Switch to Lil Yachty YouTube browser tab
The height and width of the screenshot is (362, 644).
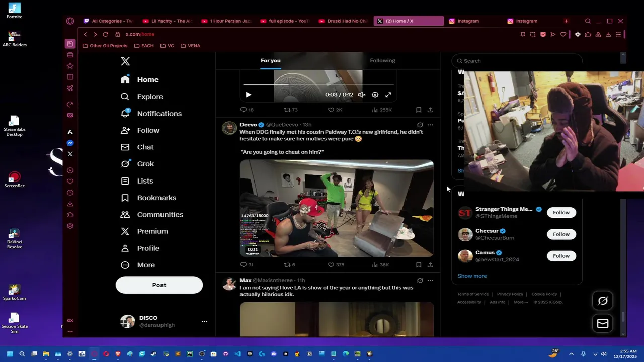(x=168, y=21)
